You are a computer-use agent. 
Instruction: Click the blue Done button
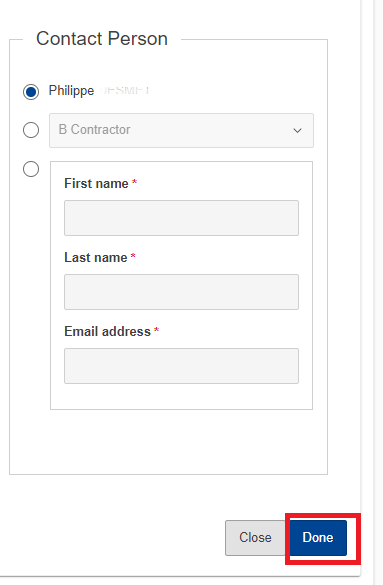point(318,538)
